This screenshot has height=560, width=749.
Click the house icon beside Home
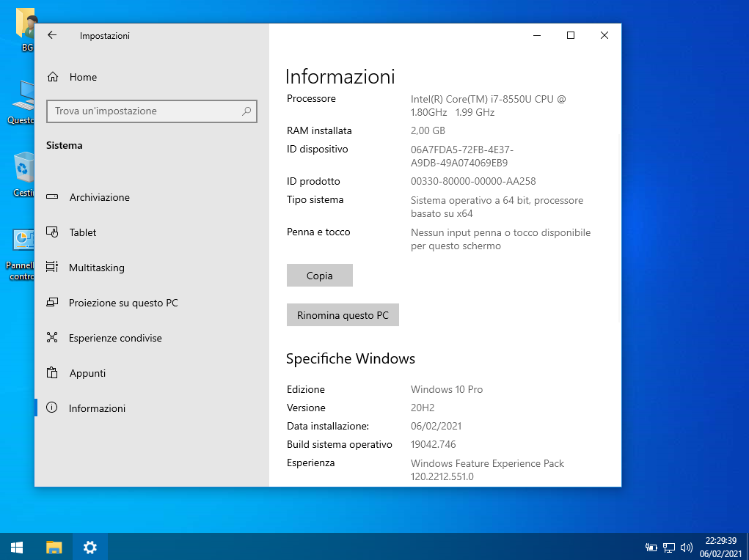pyautogui.click(x=53, y=77)
